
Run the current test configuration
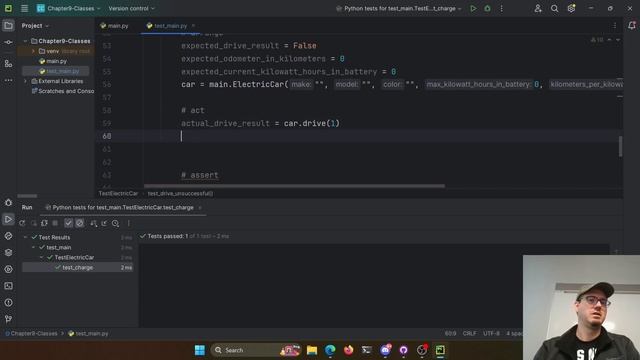473,8
